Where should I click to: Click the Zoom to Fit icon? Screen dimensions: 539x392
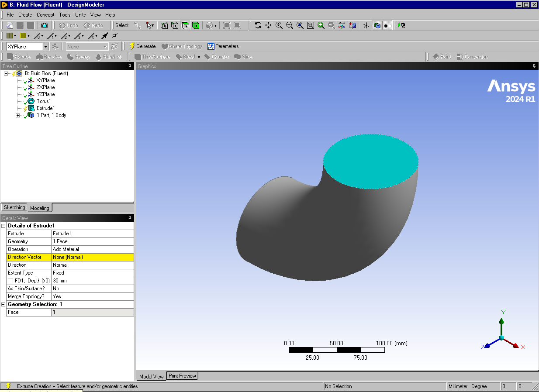point(300,25)
